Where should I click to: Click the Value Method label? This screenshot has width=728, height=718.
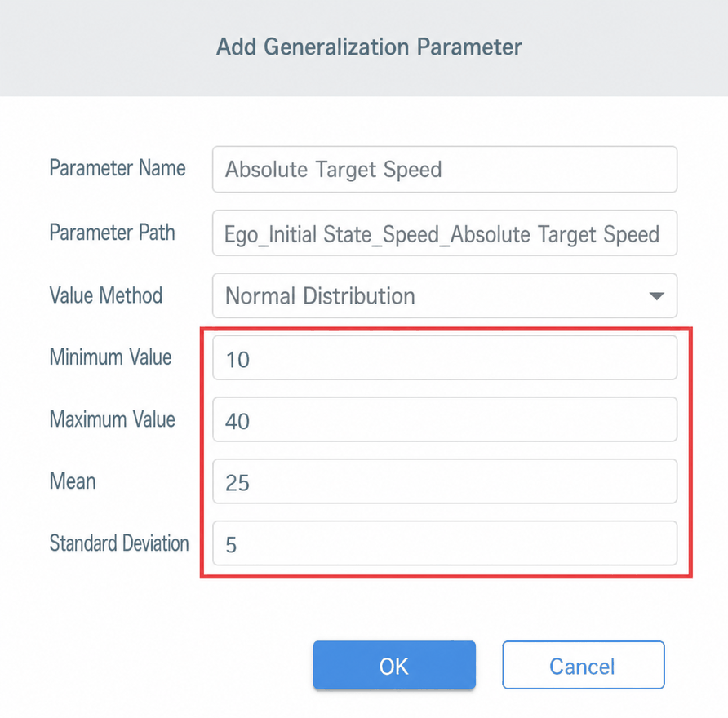[x=106, y=295]
